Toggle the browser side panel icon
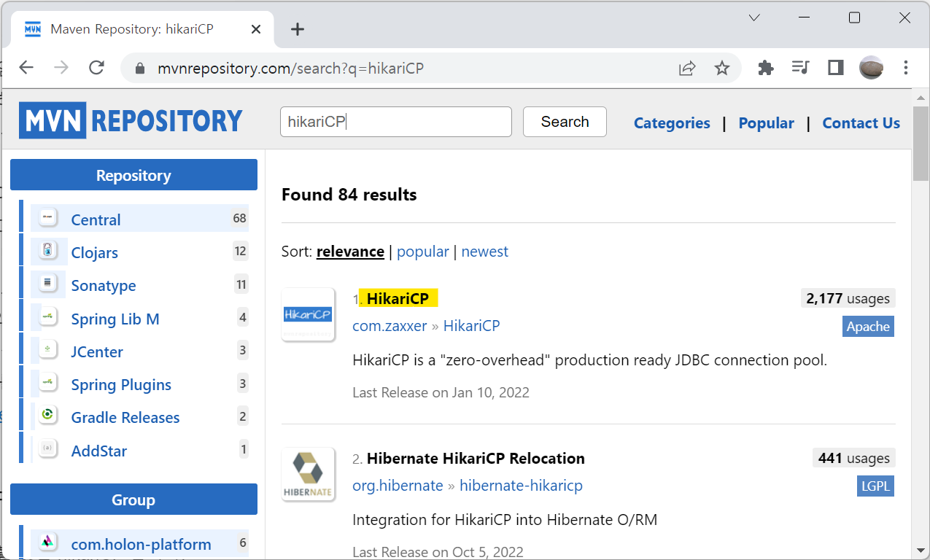This screenshot has width=930, height=560. coord(835,68)
